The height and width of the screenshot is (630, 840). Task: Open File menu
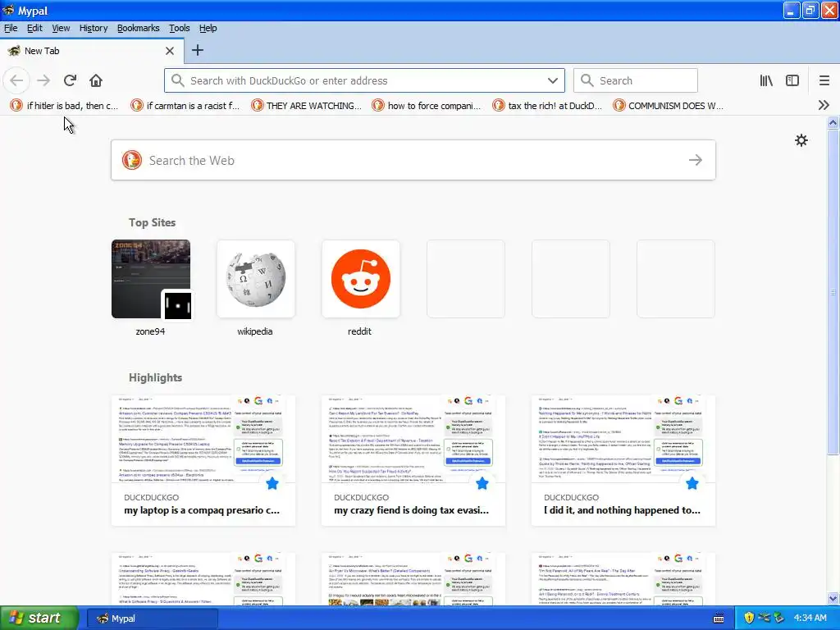(x=11, y=28)
